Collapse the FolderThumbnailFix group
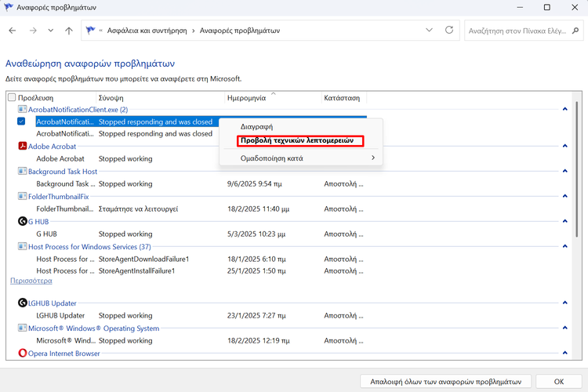Image resolution: width=588 pixels, height=392 pixels. pyautogui.click(x=564, y=196)
